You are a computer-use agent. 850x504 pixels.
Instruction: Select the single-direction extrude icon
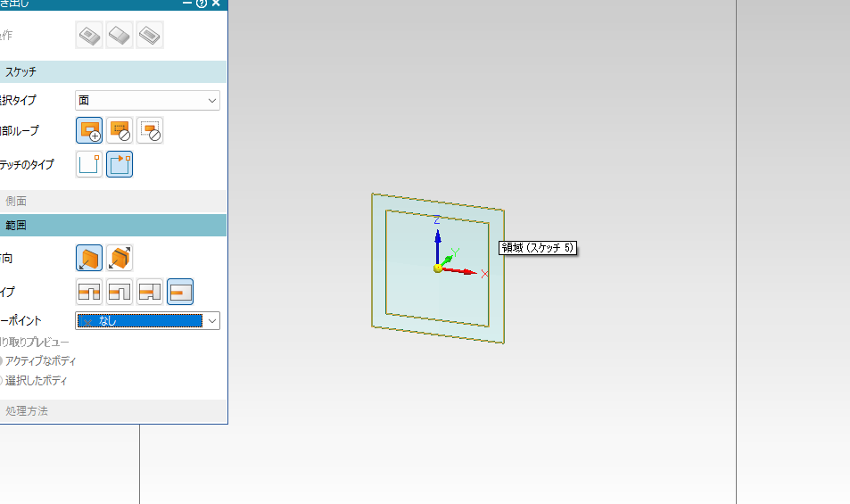(89, 258)
